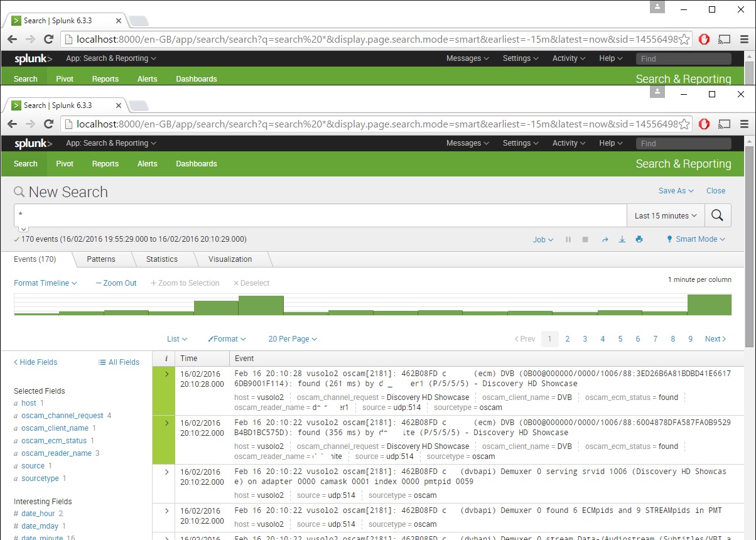Screen dimensions: 756x540
Task: Open the Format Timeline dropdown
Action: [x=45, y=283]
